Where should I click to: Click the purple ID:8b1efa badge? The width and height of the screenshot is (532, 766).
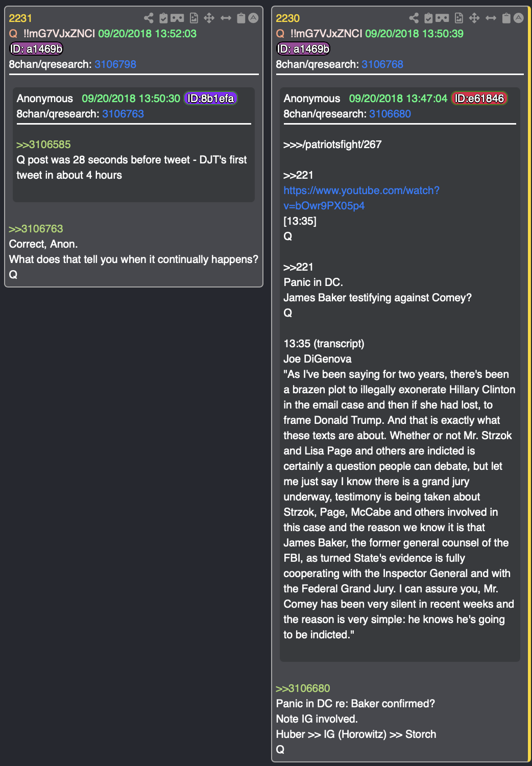(210, 99)
